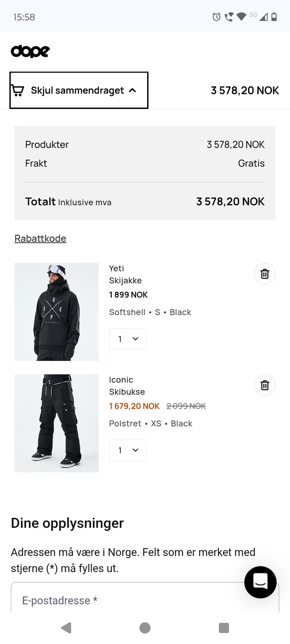Open the chat support bubble
Viewport: 290px width, 644px height.
pos(260,582)
